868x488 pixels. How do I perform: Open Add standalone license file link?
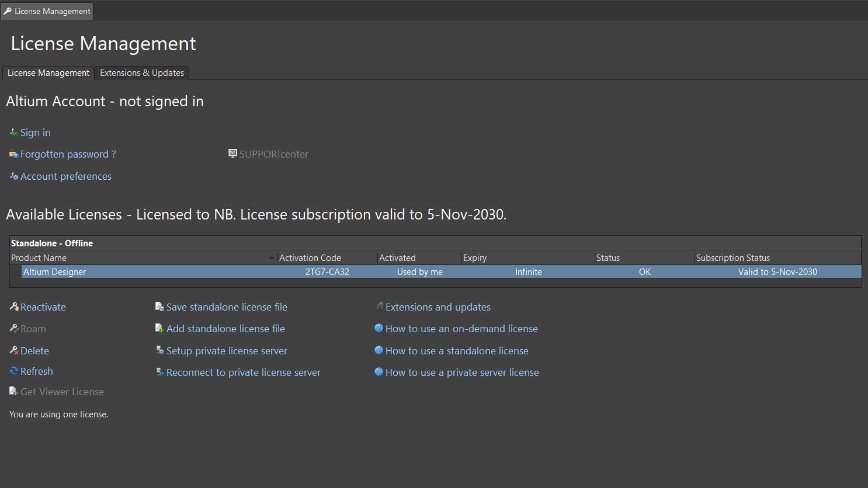tap(225, 329)
